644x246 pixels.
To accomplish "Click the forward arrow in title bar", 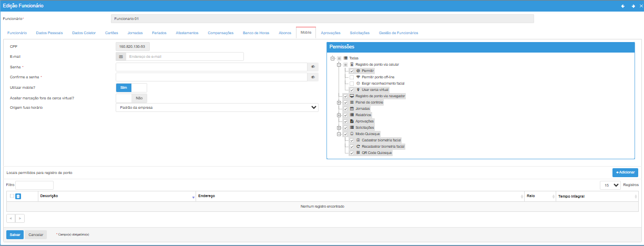I will pyautogui.click(x=633, y=6).
